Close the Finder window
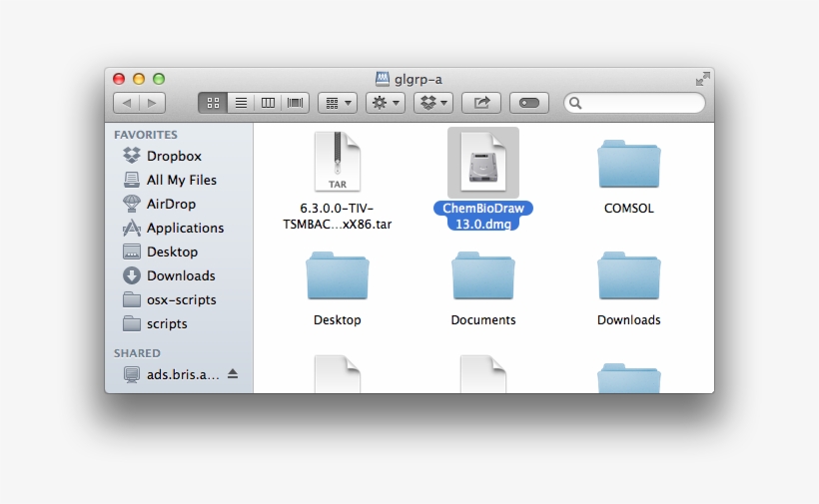This screenshot has width=819, height=504. [x=119, y=79]
